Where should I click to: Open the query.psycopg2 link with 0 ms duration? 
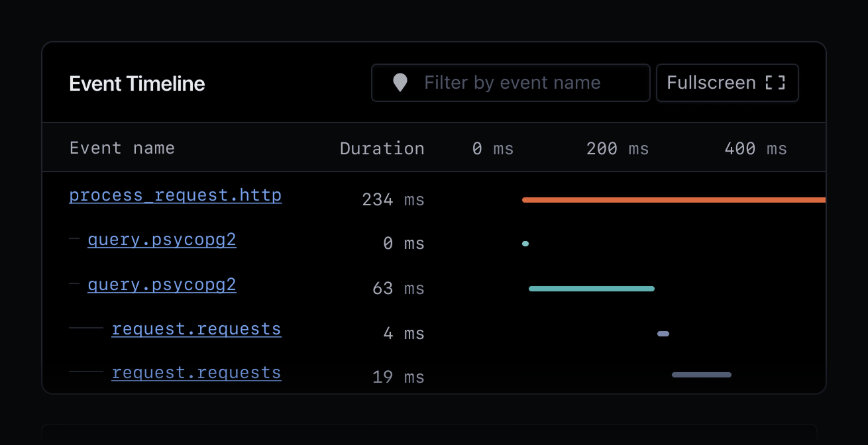coord(162,240)
